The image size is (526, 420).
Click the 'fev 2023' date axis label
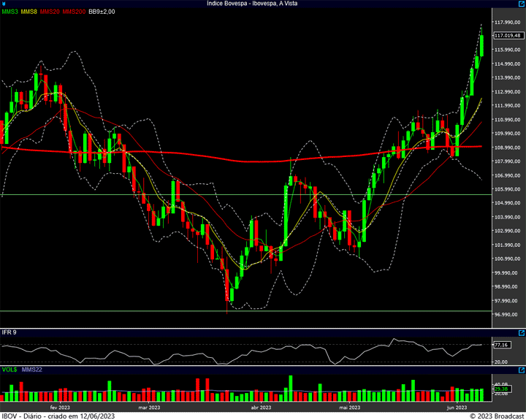tap(60, 407)
